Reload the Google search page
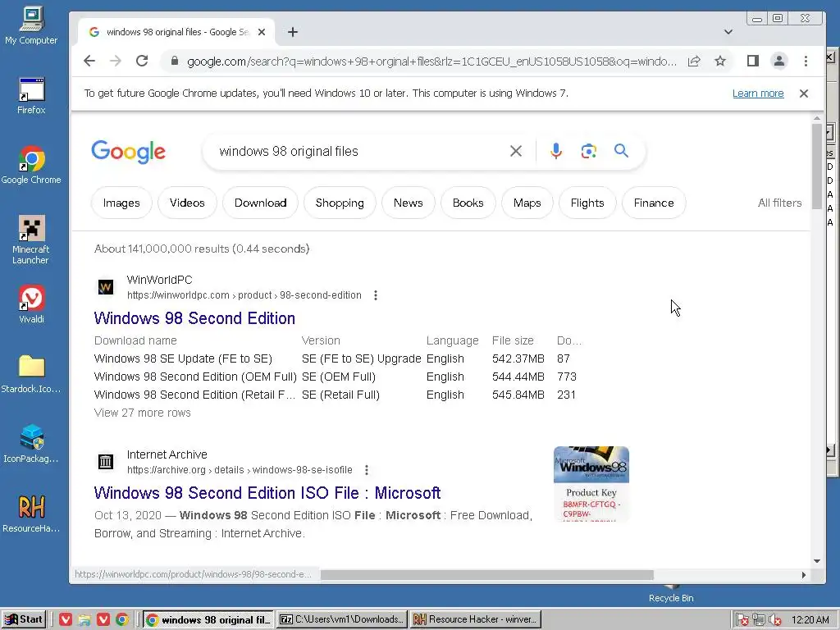Screen dimensions: 840x630 point(141,61)
